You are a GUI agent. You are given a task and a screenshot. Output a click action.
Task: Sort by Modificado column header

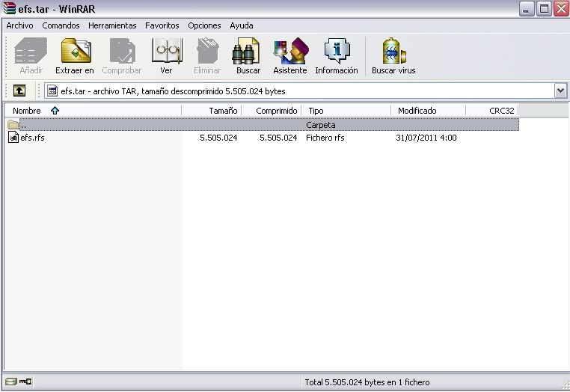click(x=428, y=111)
